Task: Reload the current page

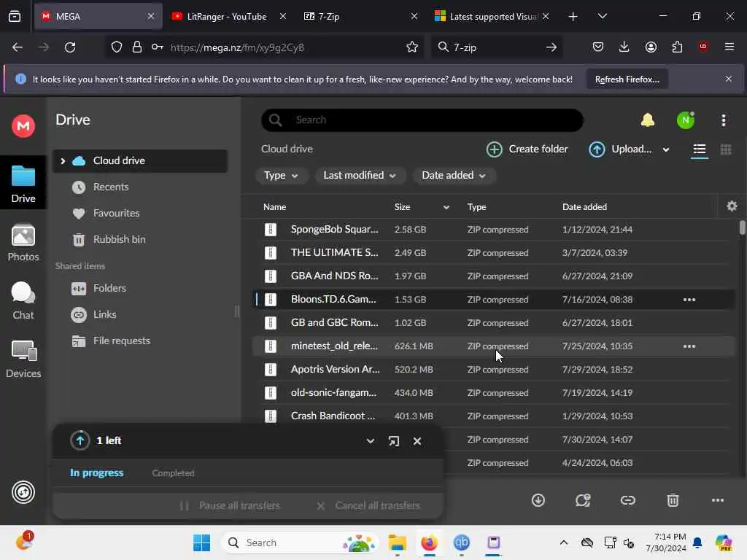Action: pyautogui.click(x=70, y=47)
